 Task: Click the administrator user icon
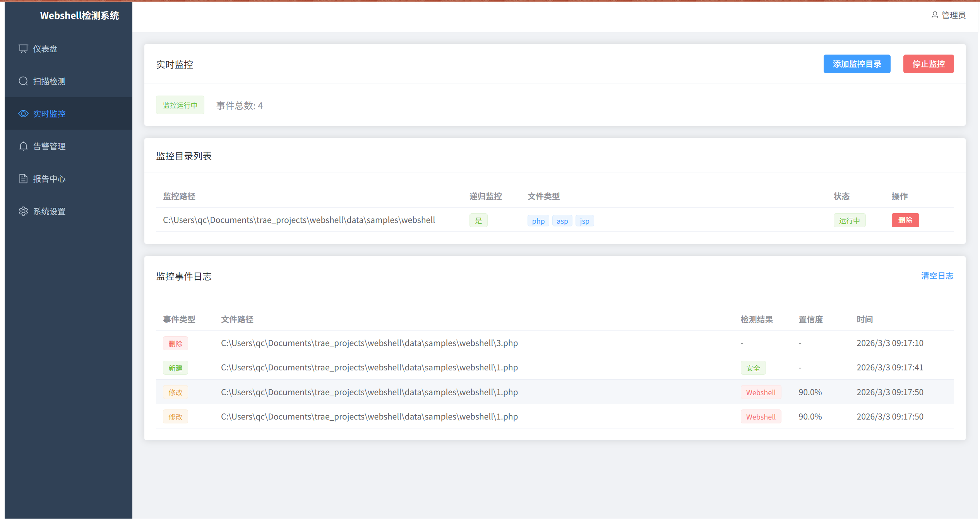coord(935,15)
